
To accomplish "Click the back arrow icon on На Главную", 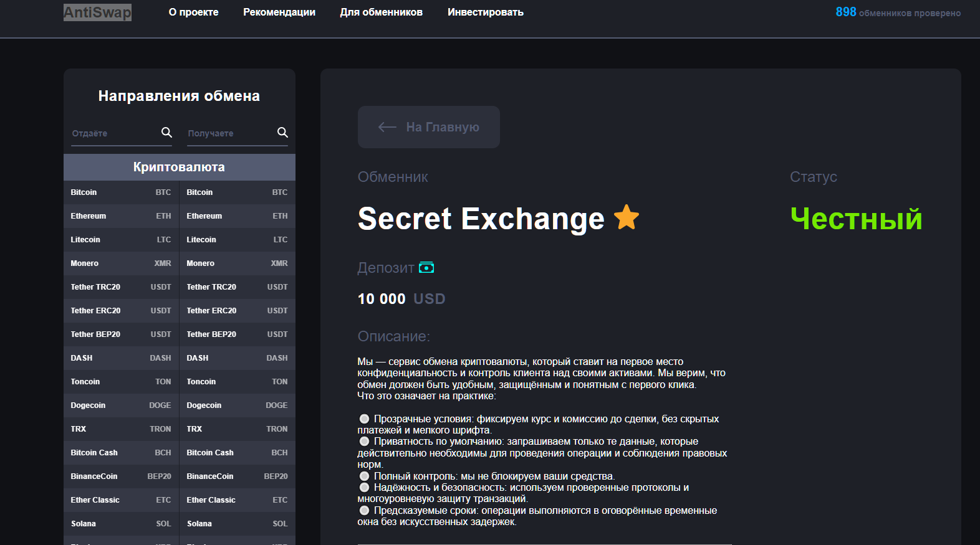I will (387, 127).
